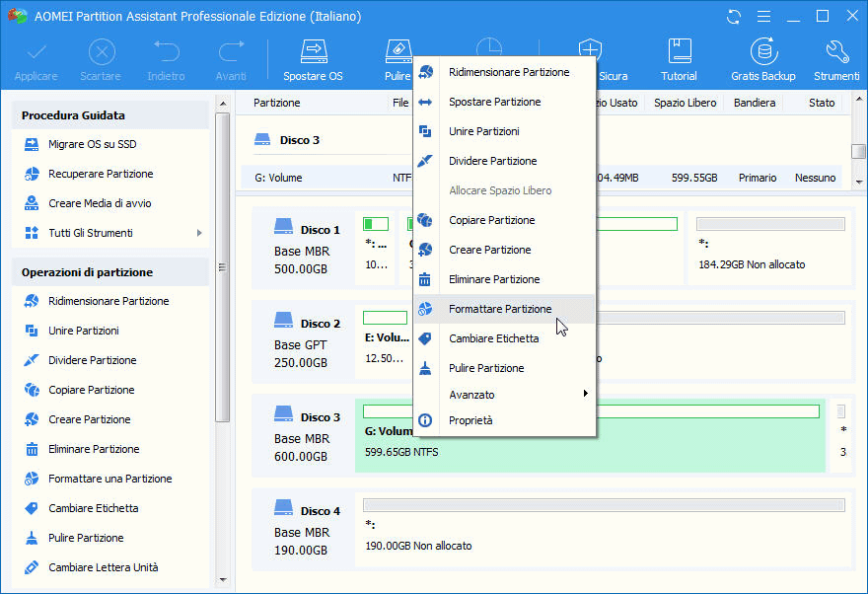Image resolution: width=868 pixels, height=594 pixels.
Task: Open Proprietà in context menu
Action: (x=504, y=420)
